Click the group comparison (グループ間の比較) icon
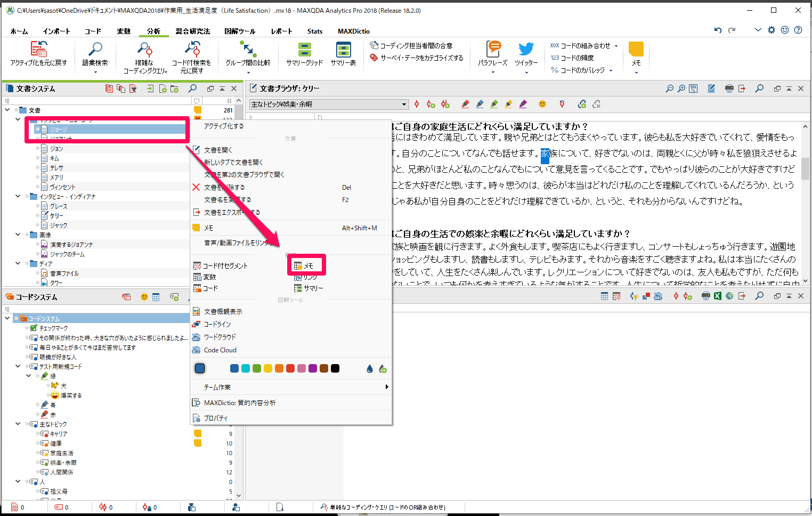Image resolution: width=812 pixels, height=516 pixels. coord(248,50)
